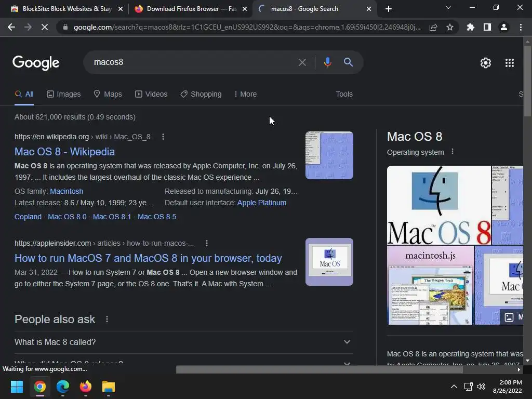Viewport: 532px width, 399px height.
Task: Open options for appleinsider result
Action: [207, 243]
